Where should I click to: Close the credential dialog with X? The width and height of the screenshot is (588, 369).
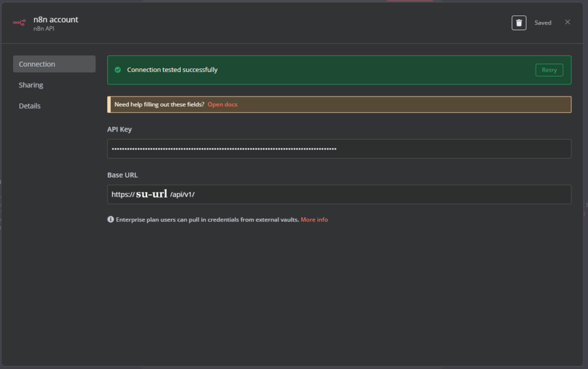[x=567, y=22]
